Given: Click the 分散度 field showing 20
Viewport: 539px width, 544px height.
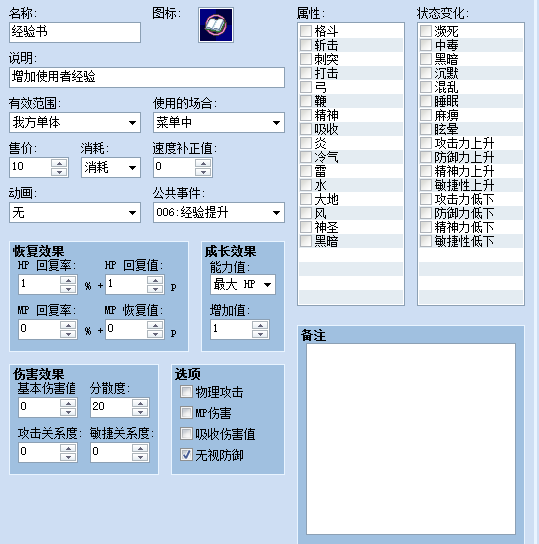Looking at the screenshot, I should click(x=111, y=408).
